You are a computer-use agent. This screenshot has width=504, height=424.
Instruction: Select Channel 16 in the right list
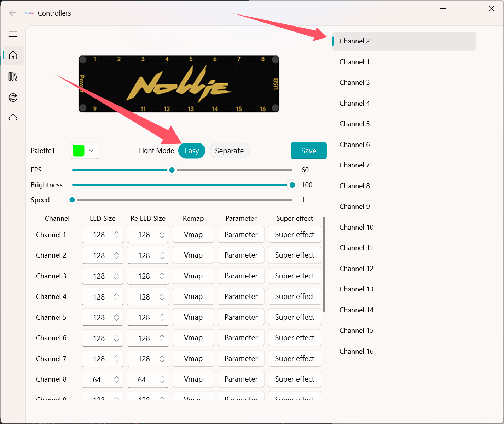(x=356, y=351)
